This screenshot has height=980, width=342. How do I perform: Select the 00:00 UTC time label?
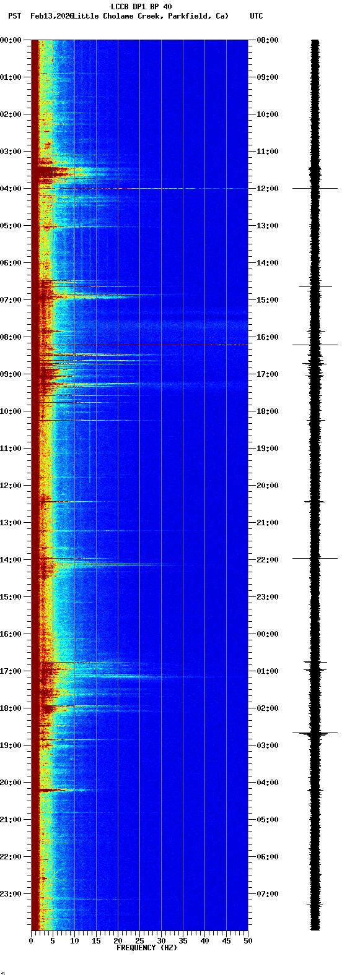[268, 634]
